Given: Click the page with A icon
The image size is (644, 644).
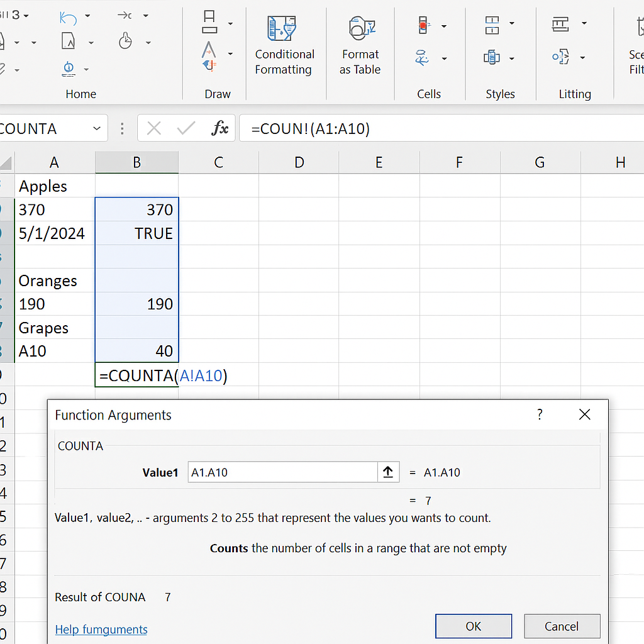Looking at the screenshot, I should point(68,41).
